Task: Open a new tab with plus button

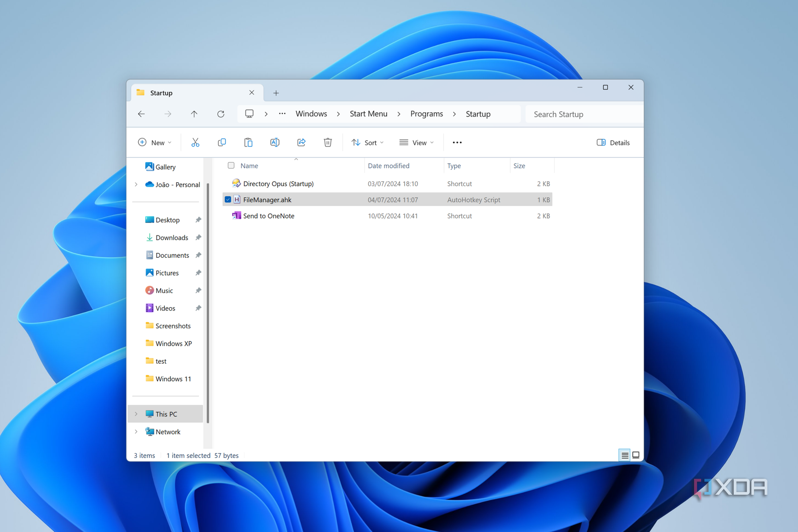Action: pos(276,93)
